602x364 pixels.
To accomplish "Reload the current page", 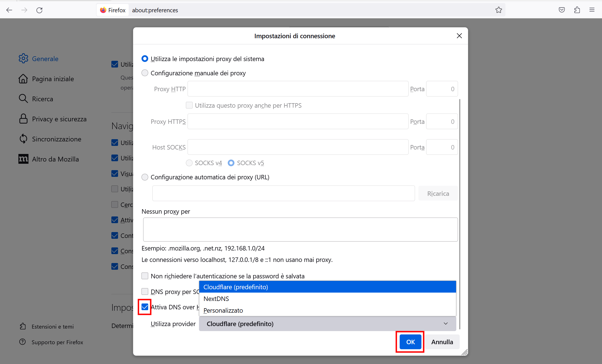I will coord(40,10).
